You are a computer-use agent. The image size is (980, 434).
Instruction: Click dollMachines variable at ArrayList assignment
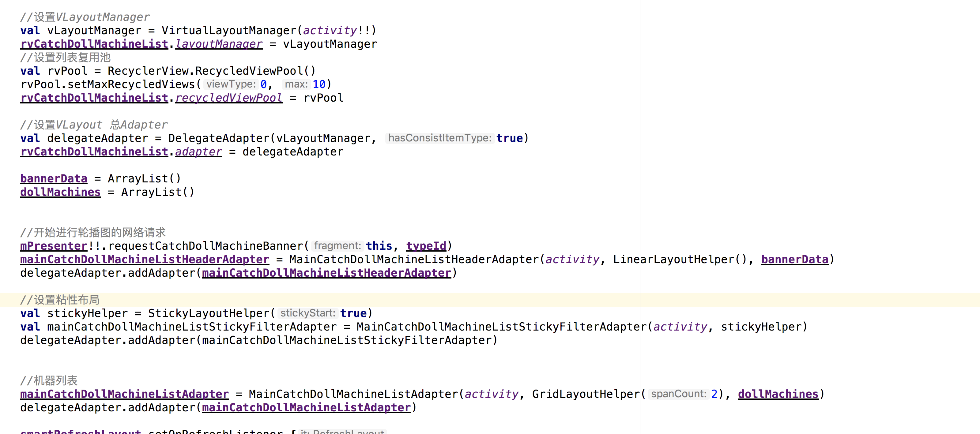(61, 192)
